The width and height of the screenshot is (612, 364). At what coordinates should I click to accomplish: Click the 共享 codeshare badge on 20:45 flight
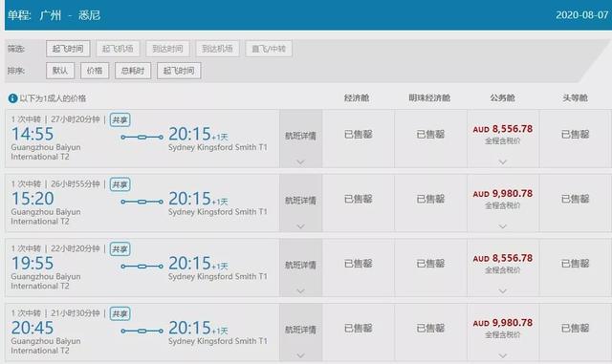coord(120,313)
